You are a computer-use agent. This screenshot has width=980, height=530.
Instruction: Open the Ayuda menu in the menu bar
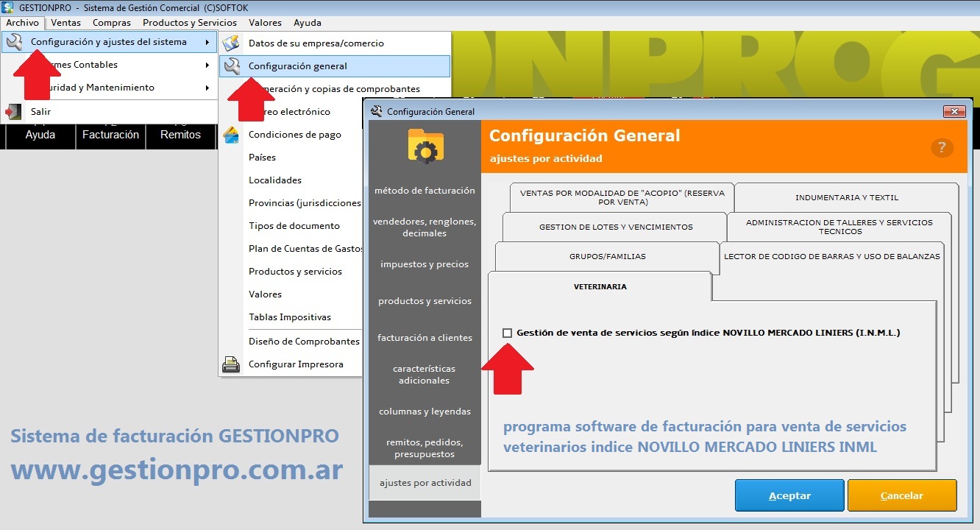click(x=308, y=23)
